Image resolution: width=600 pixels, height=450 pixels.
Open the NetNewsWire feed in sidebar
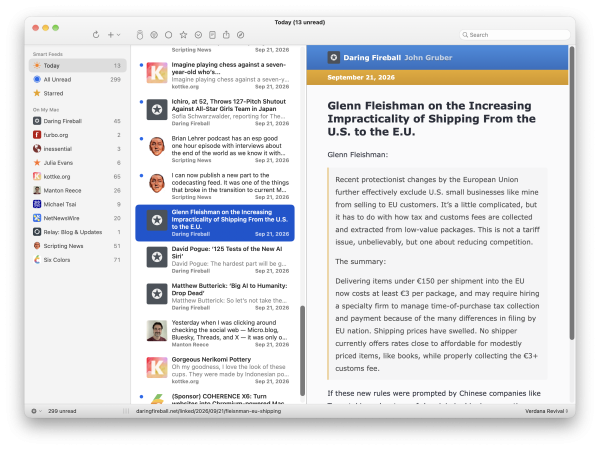[78, 218]
